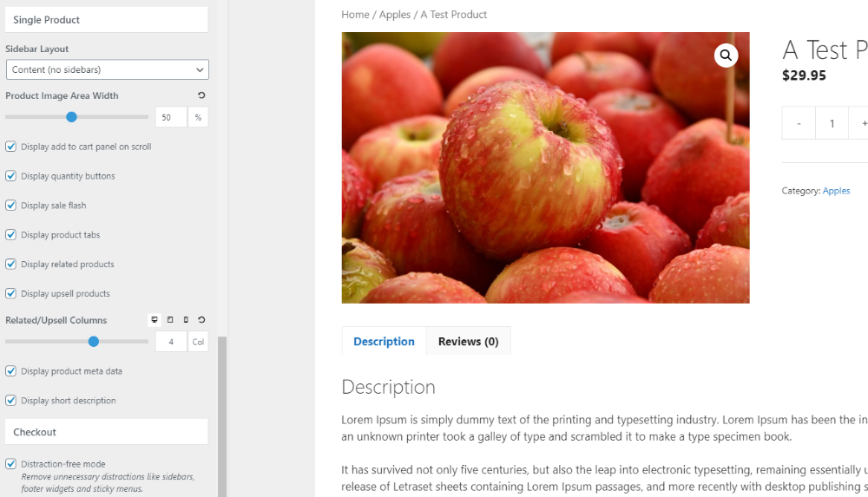Click the apples product image
The height and width of the screenshot is (497, 868).
click(545, 167)
